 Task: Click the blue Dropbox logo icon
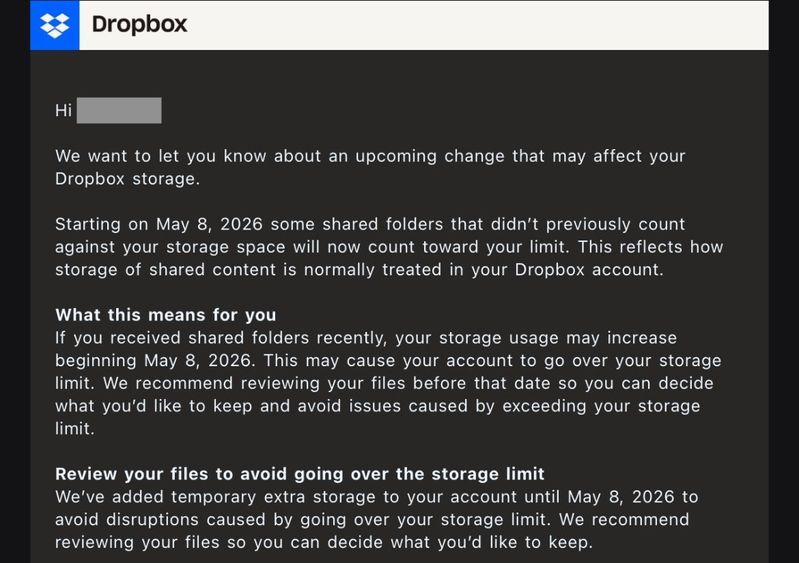click(55, 24)
